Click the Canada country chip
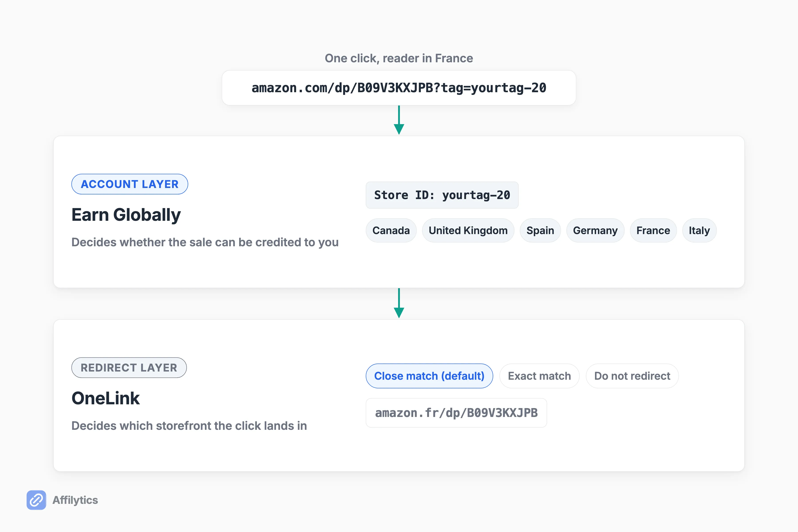This screenshot has width=798, height=532. point(391,230)
